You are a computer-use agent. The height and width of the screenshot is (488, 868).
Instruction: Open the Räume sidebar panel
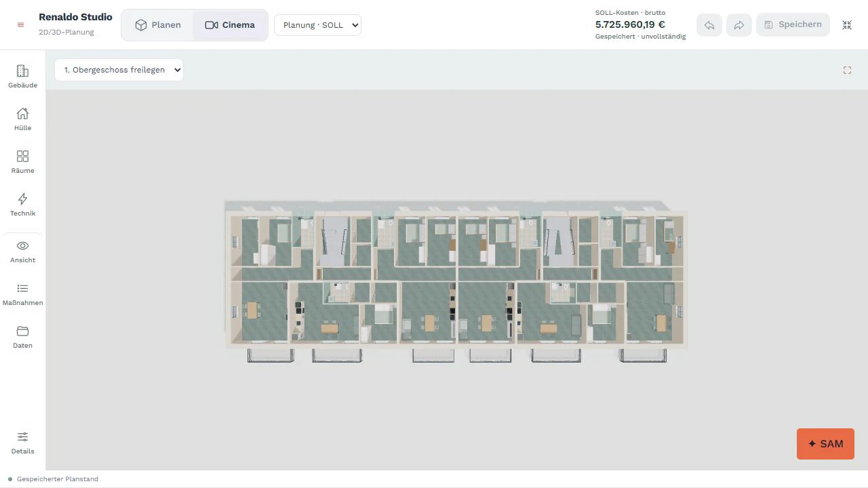click(x=22, y=162)
